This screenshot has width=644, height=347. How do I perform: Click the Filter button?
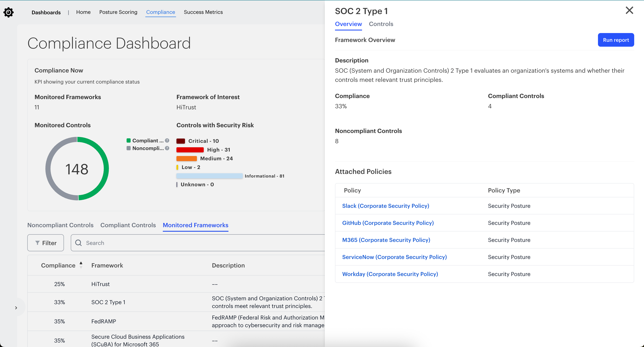click(46, 243)
